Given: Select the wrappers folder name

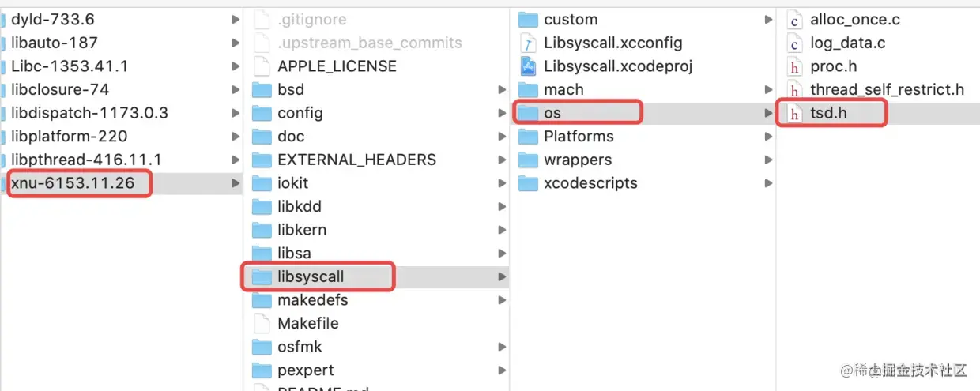Looking at the screenshot, I should (x=578, y=160).
